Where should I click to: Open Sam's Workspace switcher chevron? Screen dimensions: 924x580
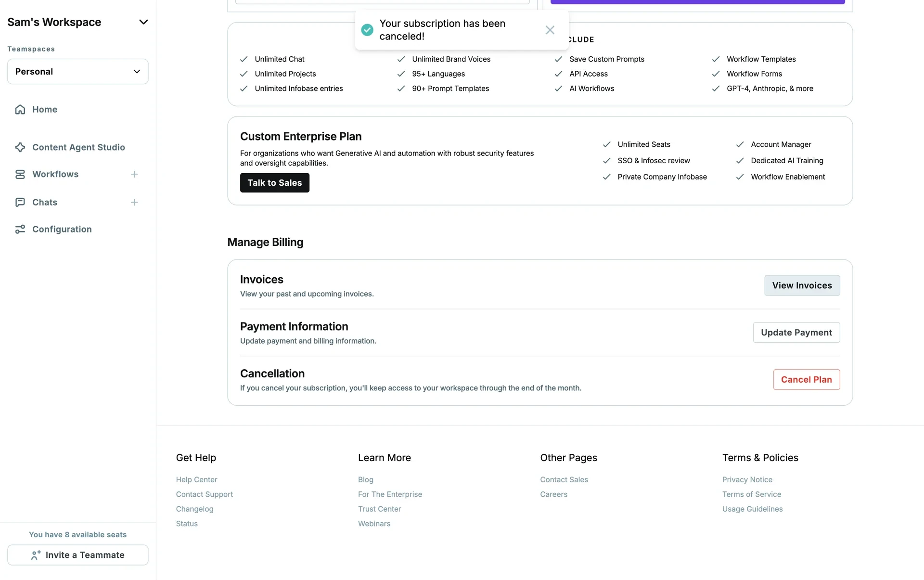point(143,22)
